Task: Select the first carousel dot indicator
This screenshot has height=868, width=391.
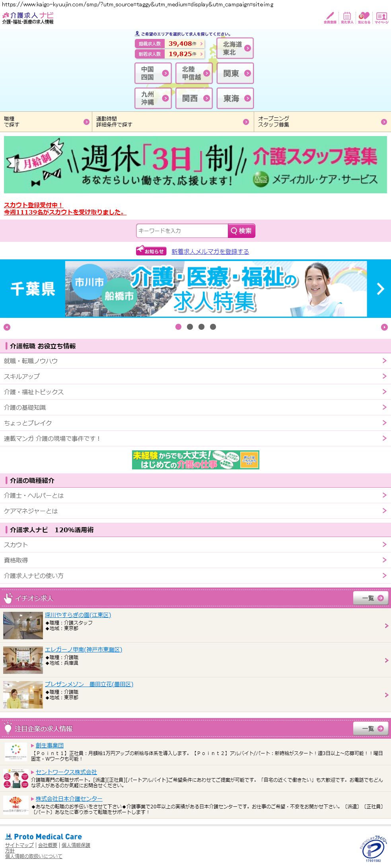Action: tap(178, 327)
